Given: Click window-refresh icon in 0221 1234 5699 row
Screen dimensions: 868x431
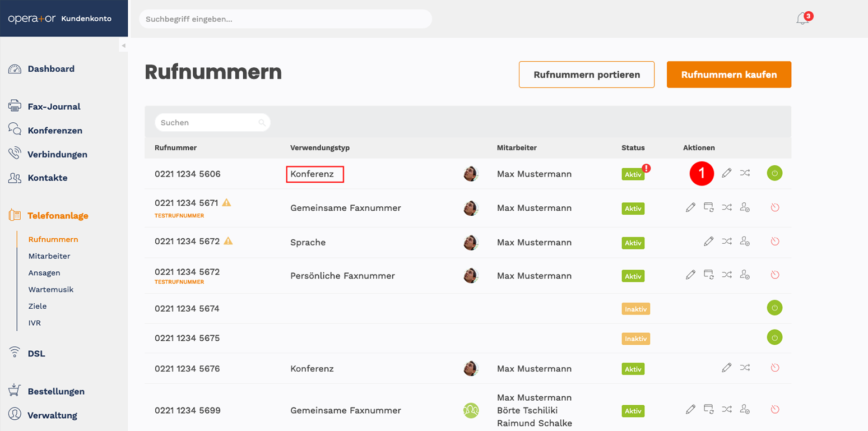Looking at the screenshot, I should click(x=709, y=409).
